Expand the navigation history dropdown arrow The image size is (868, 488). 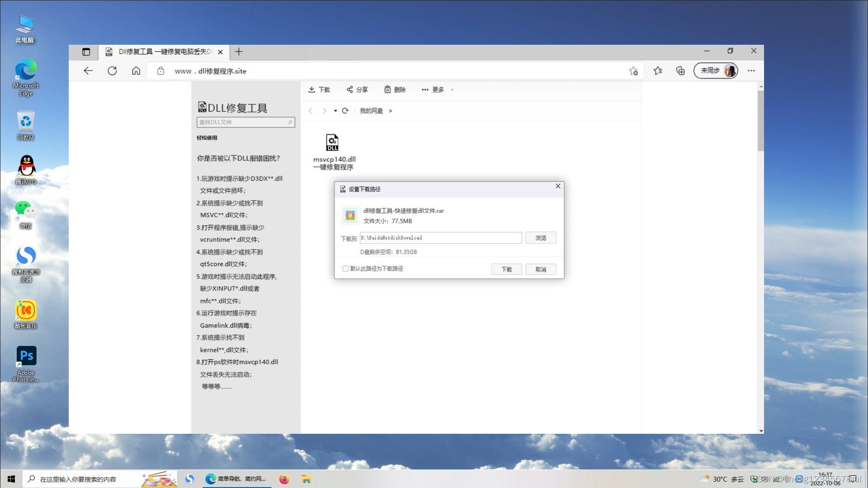coord(335,111)
